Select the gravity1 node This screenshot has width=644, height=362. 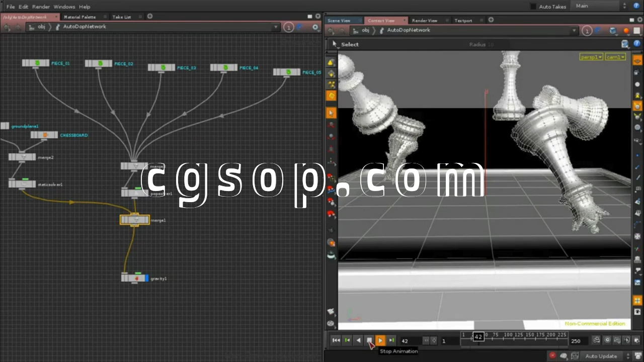(135, 278)
